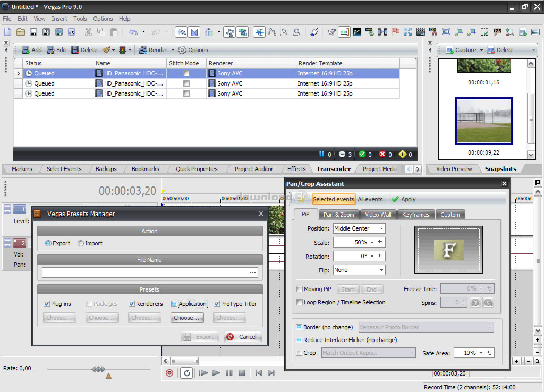Click Choose under Application preset
Screen dimensions: 544x392
coord(186,318)
